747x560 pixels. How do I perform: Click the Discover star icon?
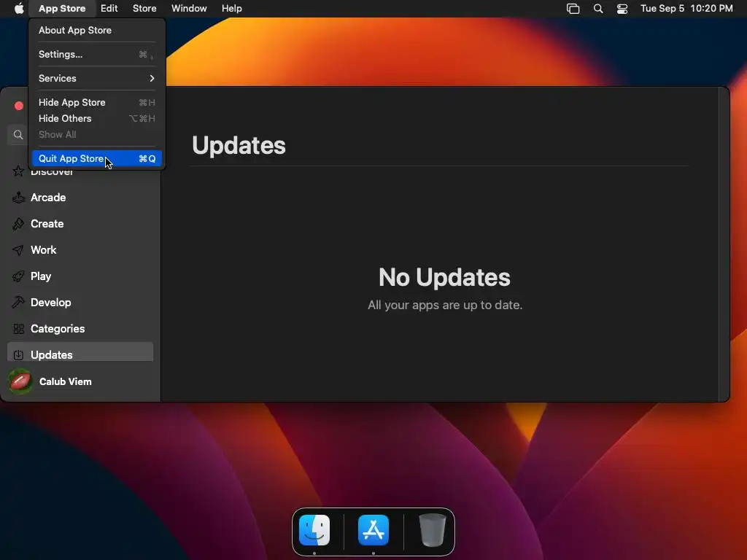click(18, 171)
